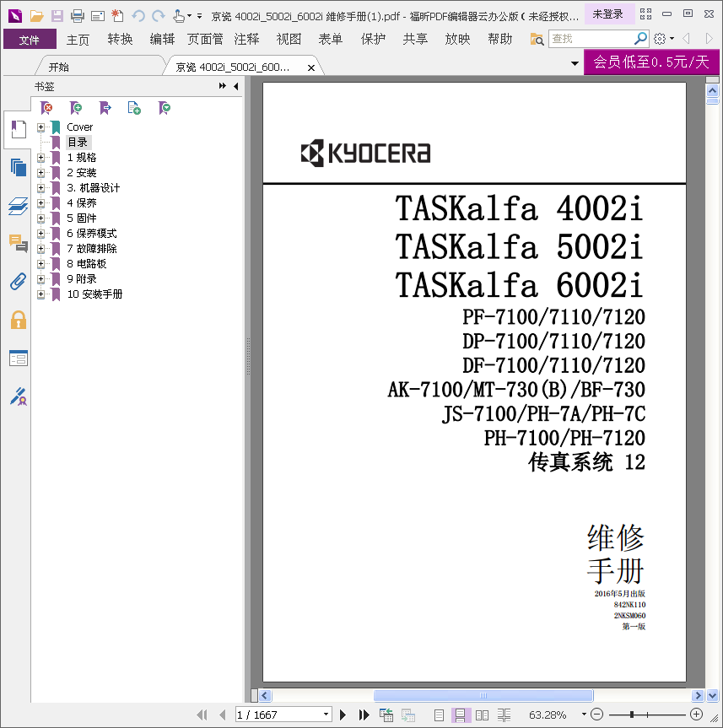Click the Undo arrow icon
The image size is (723, 728).
click(138, 16)
